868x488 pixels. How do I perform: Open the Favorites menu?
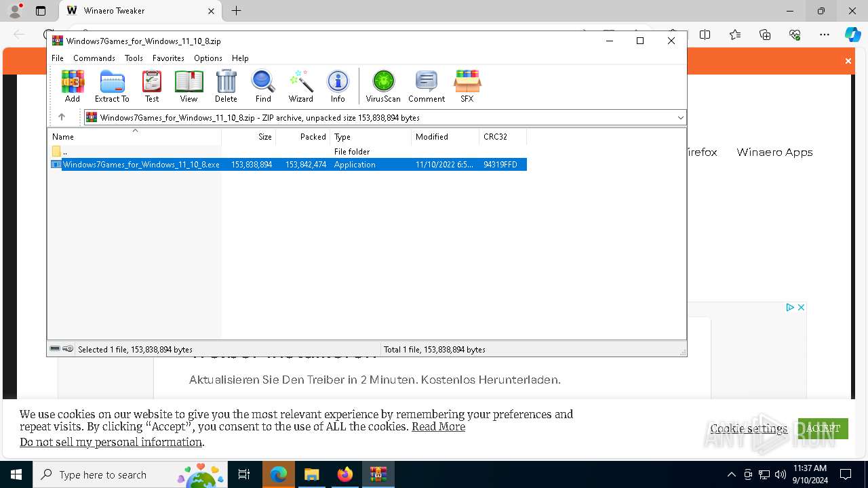pos(168,58)
